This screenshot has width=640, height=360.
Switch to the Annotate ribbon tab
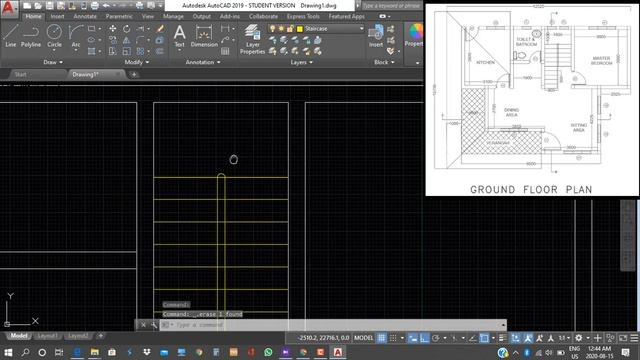(x=85, y=16)
